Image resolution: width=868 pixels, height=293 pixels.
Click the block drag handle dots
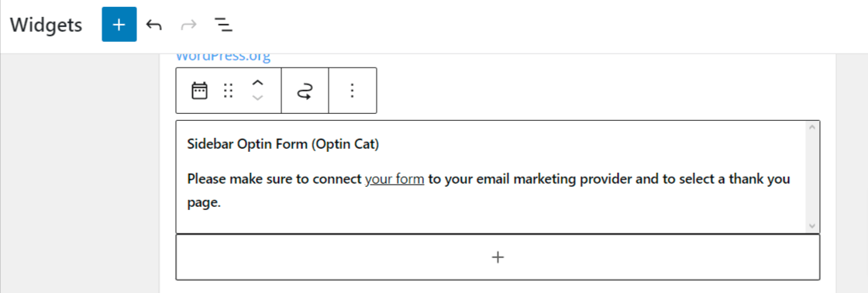[x=228, y=90]
